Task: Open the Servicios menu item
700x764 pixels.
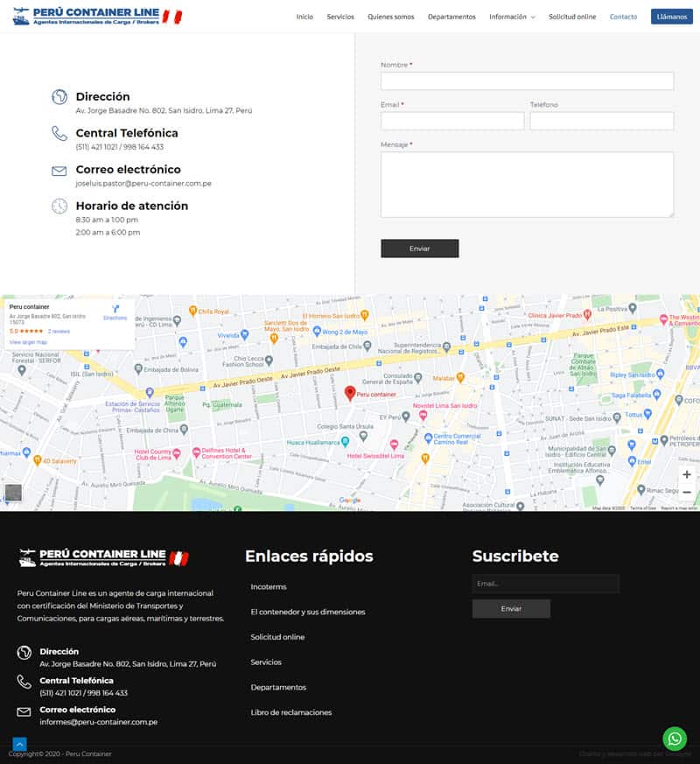Action: pos(340,17)
